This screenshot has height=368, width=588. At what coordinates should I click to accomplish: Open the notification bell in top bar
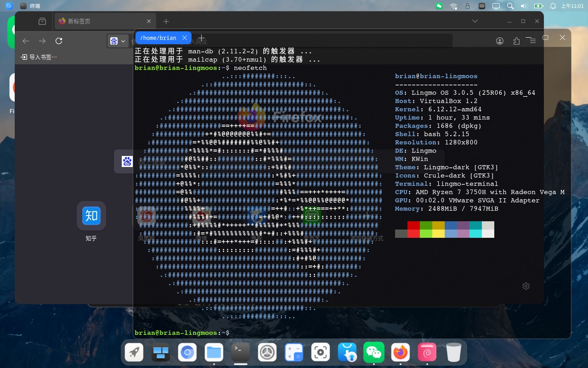(x=553, y=6)
